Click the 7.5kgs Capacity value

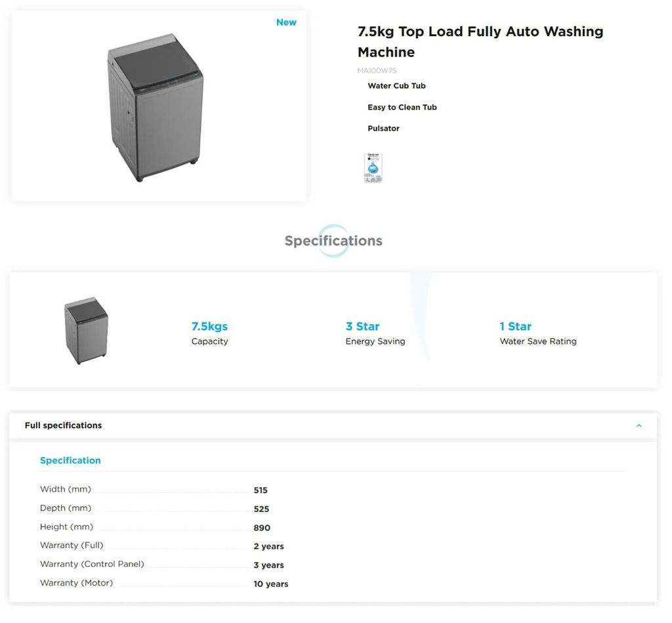point(209,326)
